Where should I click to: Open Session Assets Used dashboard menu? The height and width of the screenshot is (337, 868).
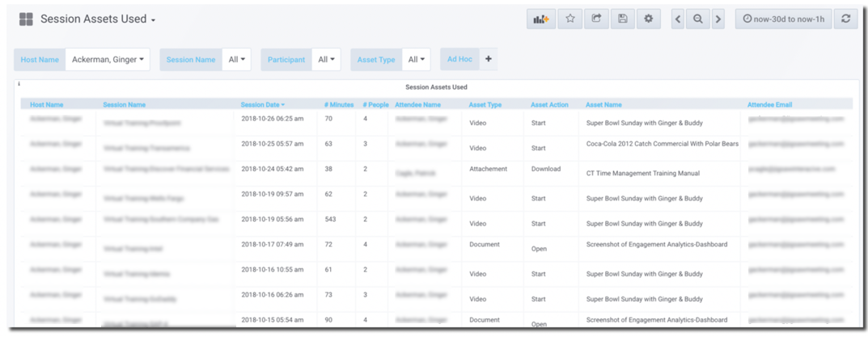98,19
